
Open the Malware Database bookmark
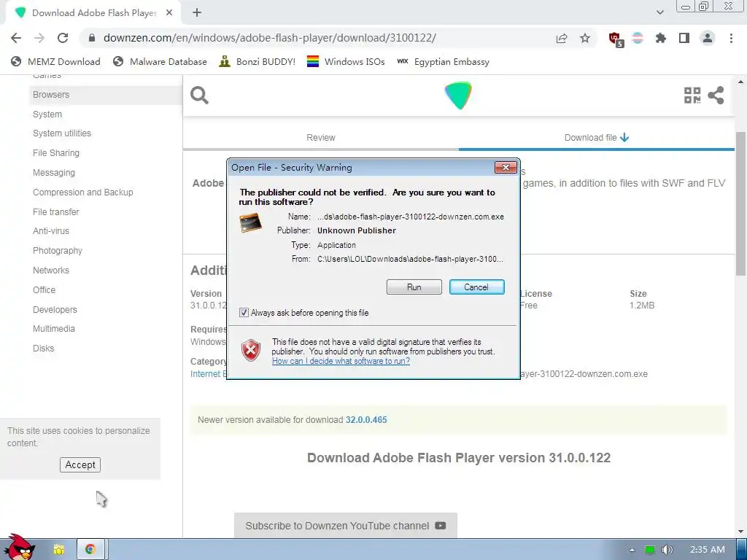pyautogui.click(x=160, y=62)
